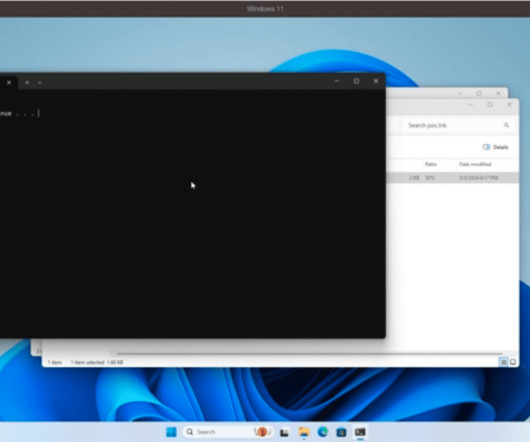This screenshot has width=530, height=442.
Task: Click the search highlight icon in taskbar search
Action: pos(263,432)
